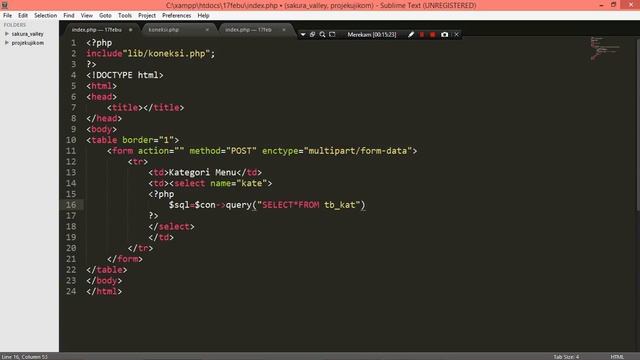Click the HTML syntax selector in status bar

click(x=617, y=357)
